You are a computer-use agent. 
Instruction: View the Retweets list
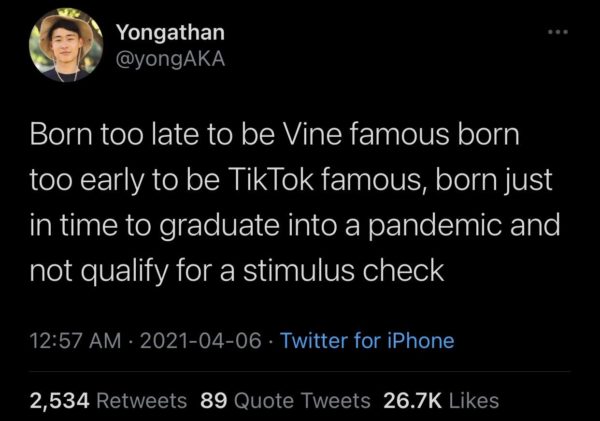point(142,400)
